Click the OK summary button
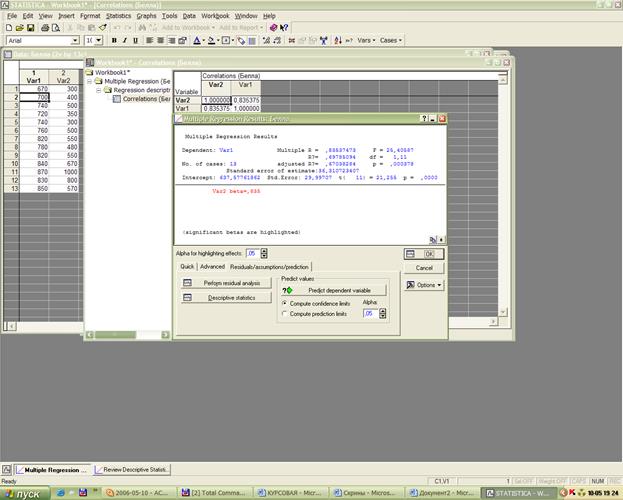The width and height of the screenshot is (623, 500). tap(424, 254)
